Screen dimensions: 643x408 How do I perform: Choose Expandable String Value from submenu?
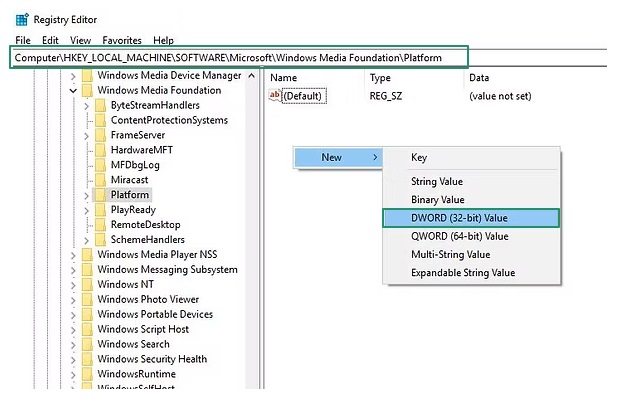pyautogui.click(x=471, y=273)
